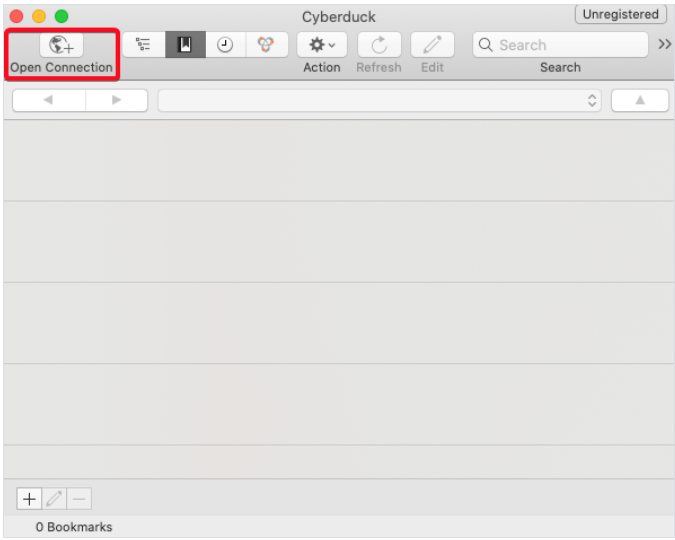Click the magnifying glass in Search

tap(486, 44)
